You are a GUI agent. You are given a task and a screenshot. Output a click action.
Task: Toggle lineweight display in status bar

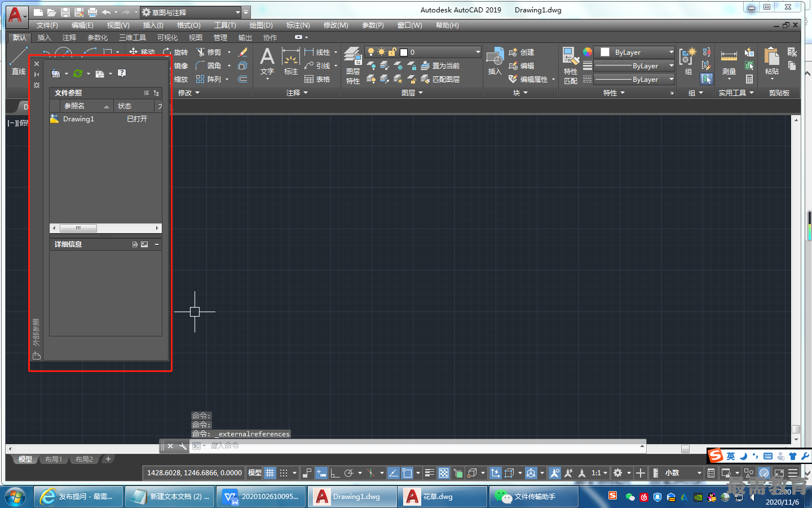[x=430, y=473]
